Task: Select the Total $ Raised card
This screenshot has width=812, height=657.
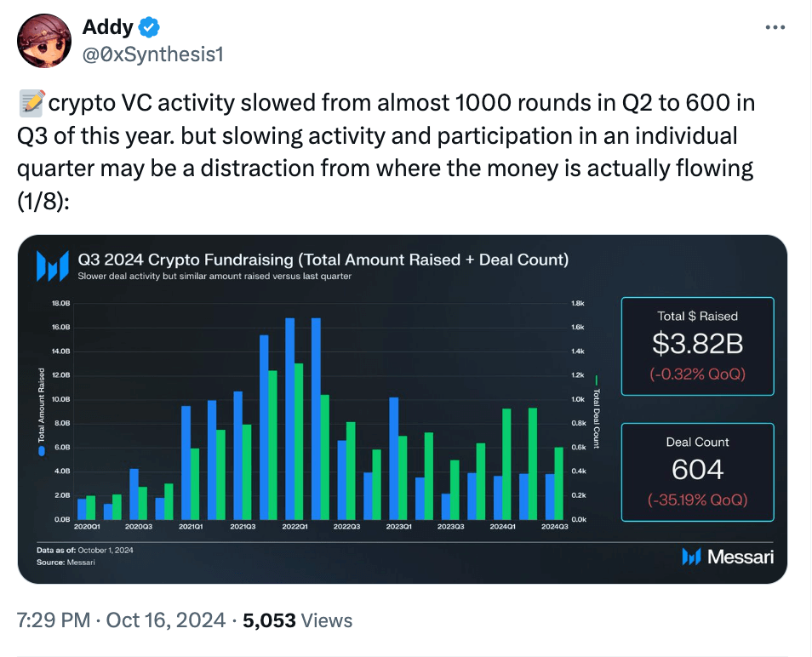Action: pos(697,346)
